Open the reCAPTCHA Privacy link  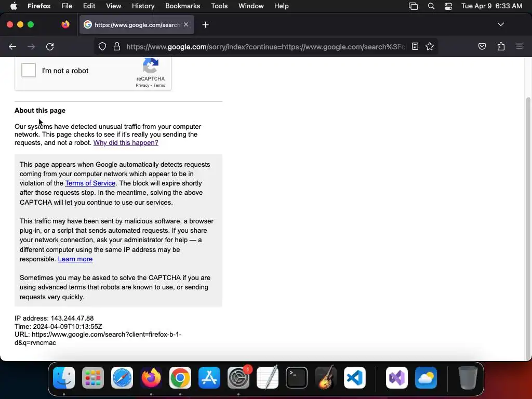tap(142, 86)
